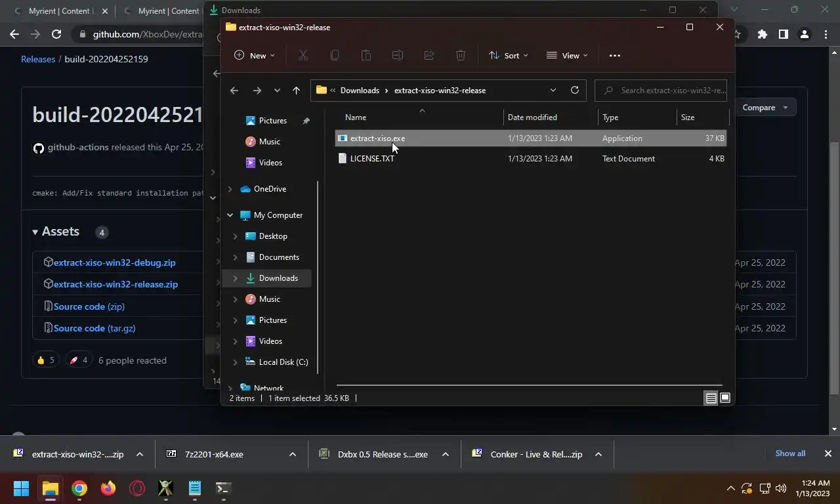Switch to large thumbnails view icon

(x=725, y=398)
